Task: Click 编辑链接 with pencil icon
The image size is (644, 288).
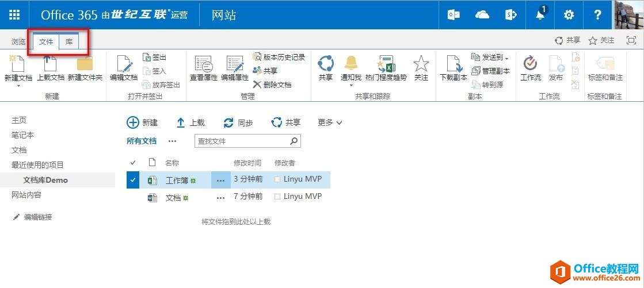Action: pyautogui.click(x=32, y=217)
